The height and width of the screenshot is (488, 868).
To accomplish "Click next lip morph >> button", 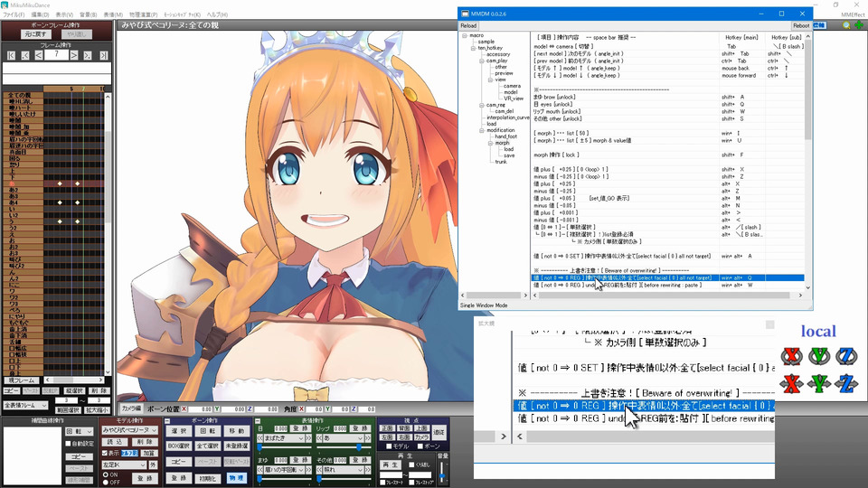I will pos(368,438).
